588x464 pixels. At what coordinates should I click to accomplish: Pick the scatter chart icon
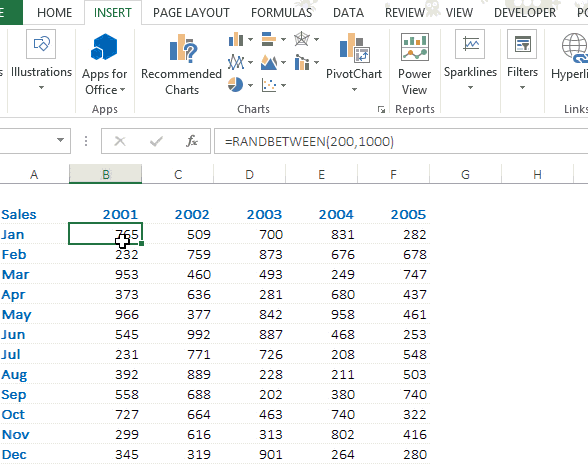(268, 85)
